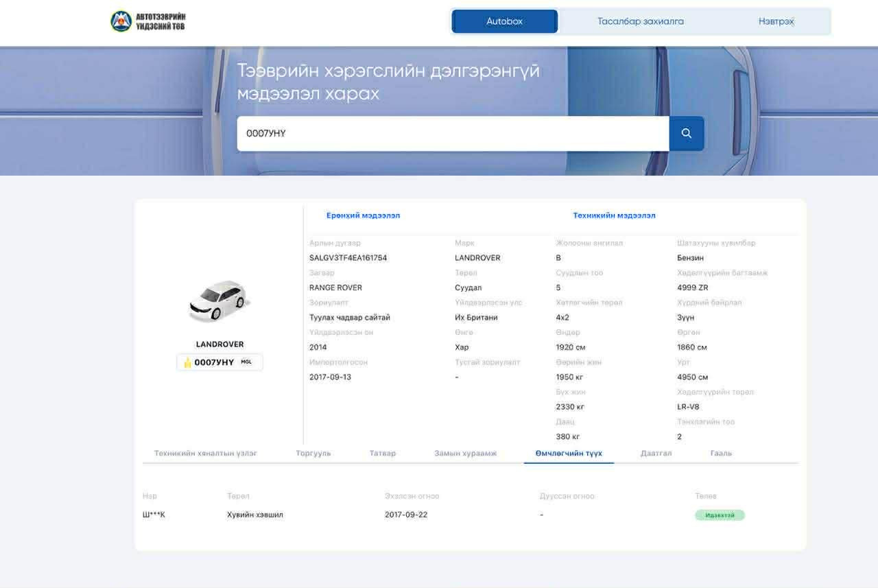This screenshot has height=588, width=878.
Task: Open the Гааль tab
Action: pyautogui.click(x=721, y=454)
